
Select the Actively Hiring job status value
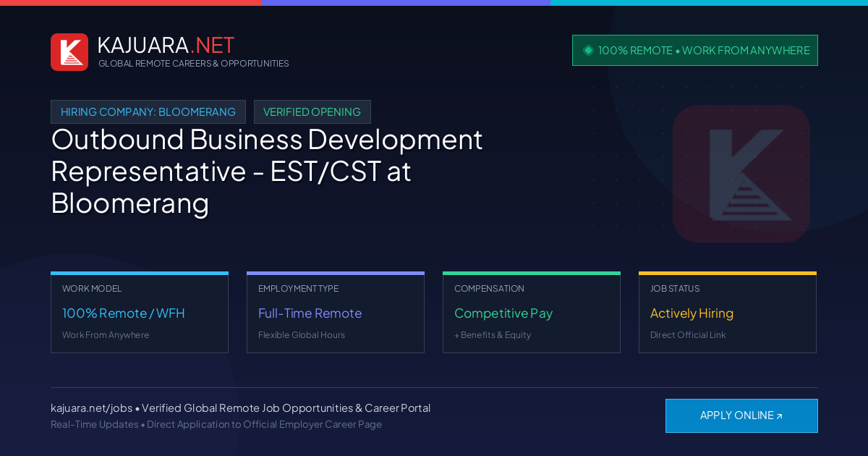coord(692,313)
